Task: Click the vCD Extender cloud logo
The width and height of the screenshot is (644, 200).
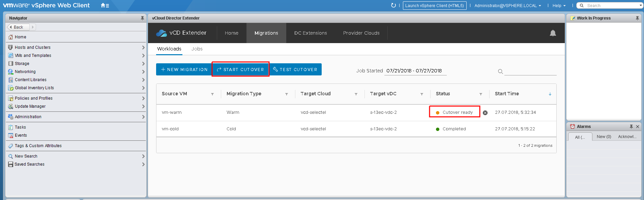Action: click(x=162, y=33)
